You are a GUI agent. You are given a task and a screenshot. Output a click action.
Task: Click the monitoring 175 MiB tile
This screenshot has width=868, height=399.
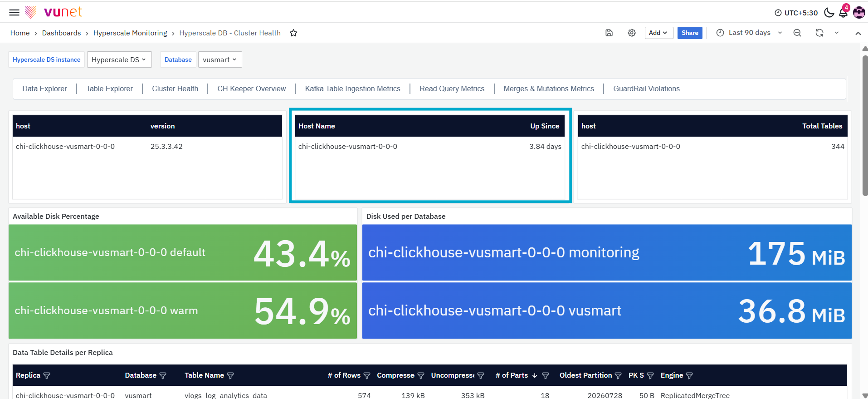point(607,252)
